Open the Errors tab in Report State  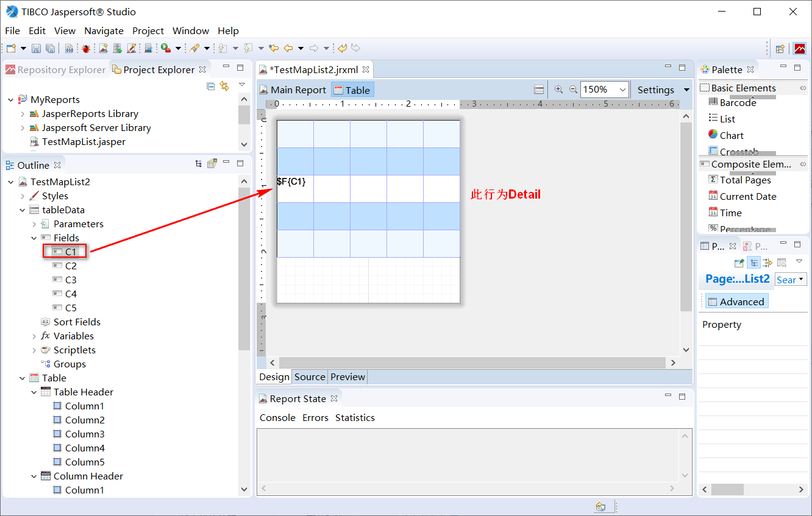[315, 417]
